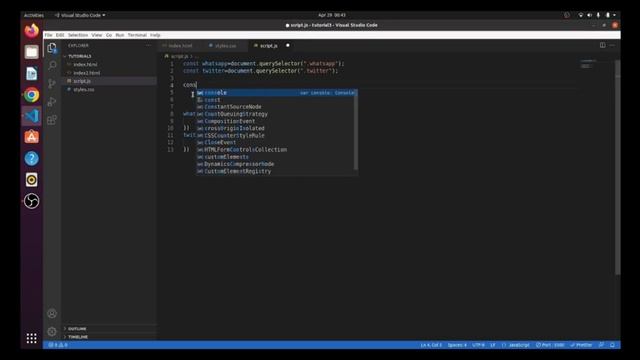Click the Activities button in top bar

point(34,15)
